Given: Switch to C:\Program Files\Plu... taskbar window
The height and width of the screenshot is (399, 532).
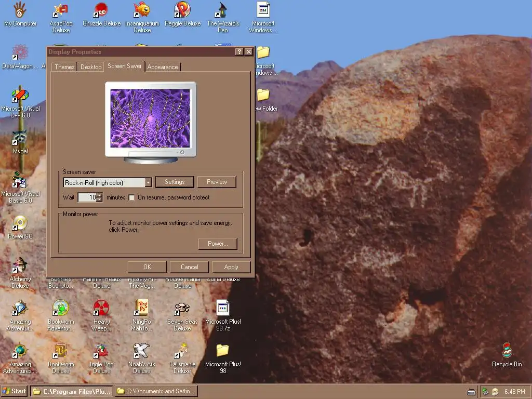Looking at the screenshot, I should click(72, 391).
